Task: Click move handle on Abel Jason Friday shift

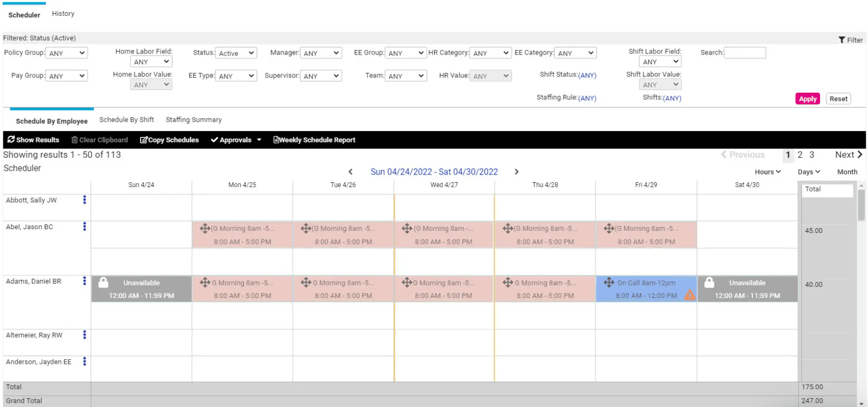Action: 609,228
